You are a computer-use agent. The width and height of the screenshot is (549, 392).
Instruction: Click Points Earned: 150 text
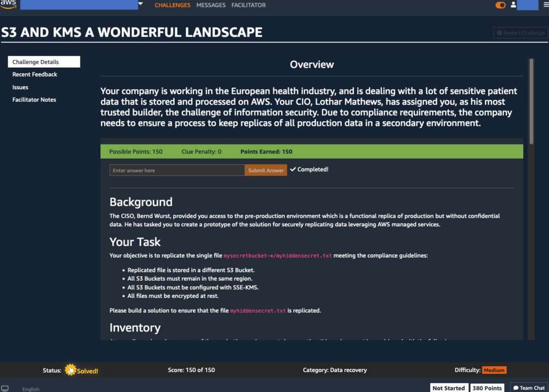[266, 152]
